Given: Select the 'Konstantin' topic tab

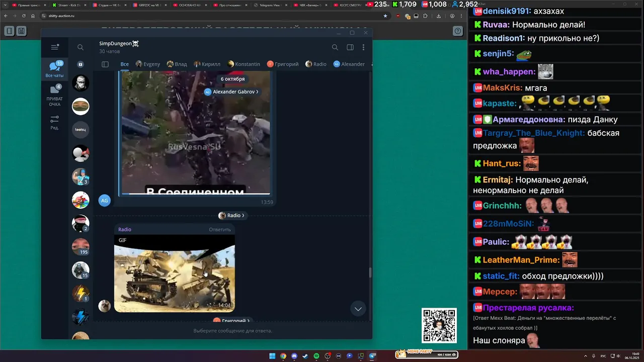Looking at the screenshot, I should (x=244, y=64).
